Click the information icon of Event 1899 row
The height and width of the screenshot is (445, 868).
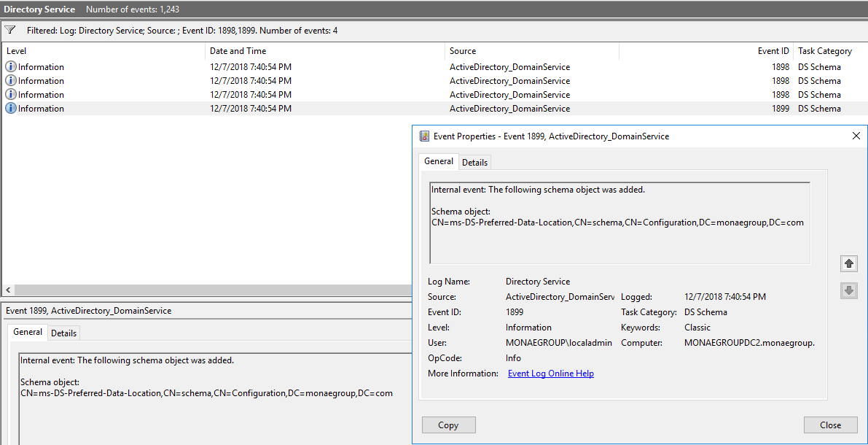pyautogui.click(x=11, y=108)
